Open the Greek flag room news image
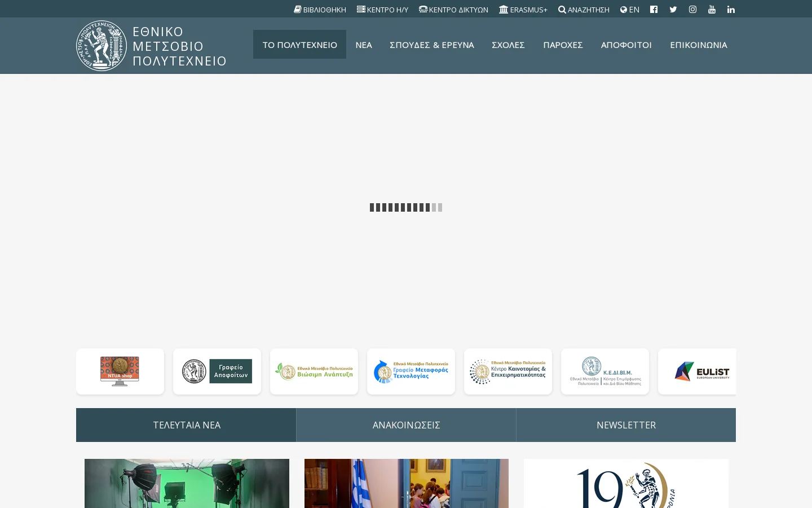This screenshot has height=508, width=812. 407,483
